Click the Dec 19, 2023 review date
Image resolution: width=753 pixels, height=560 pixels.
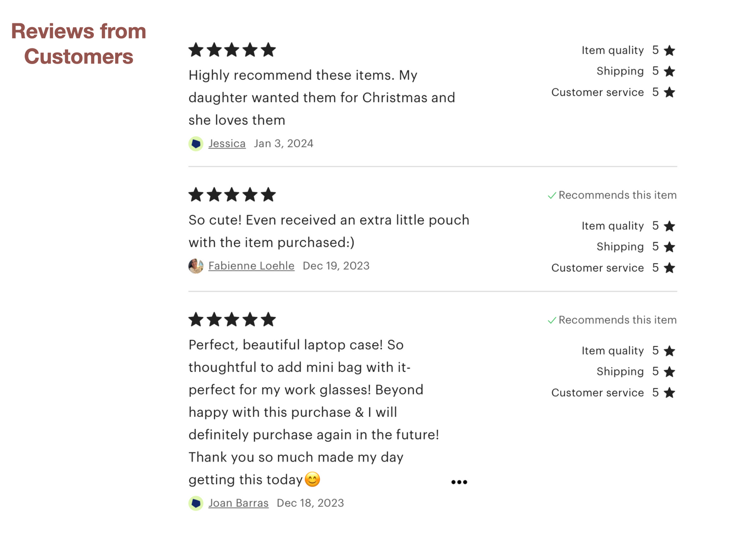point(336,266)
